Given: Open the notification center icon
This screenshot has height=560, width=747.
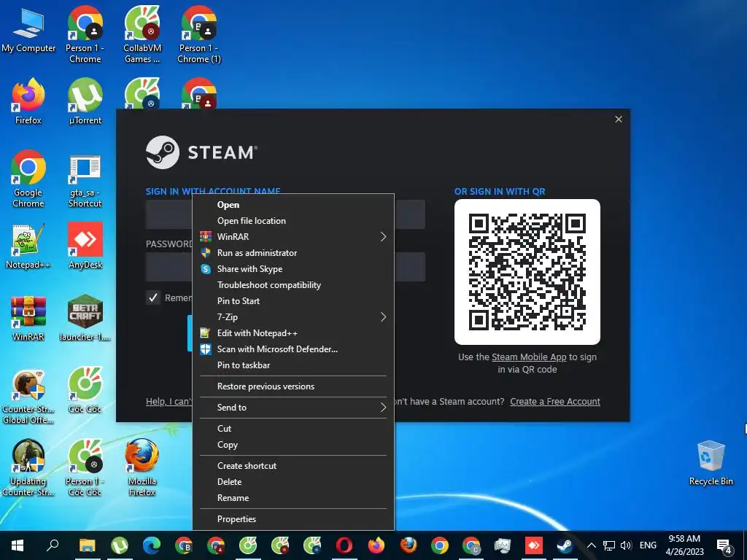Looking at the screenshot, I should click(724, 545).
